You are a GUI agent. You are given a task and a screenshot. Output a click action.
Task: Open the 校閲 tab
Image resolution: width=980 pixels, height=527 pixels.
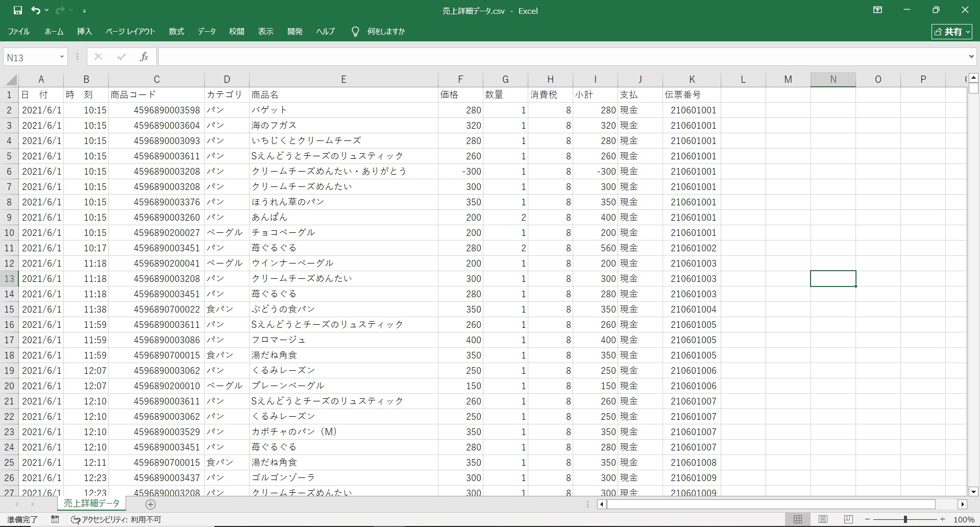[x=236, y=32]
